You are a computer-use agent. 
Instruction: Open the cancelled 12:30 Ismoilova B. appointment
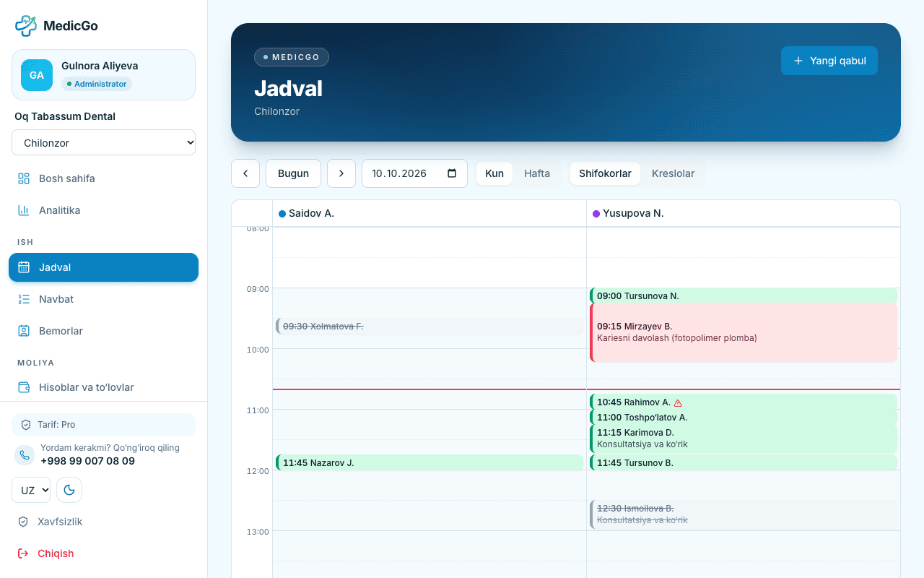click(744, 514)
